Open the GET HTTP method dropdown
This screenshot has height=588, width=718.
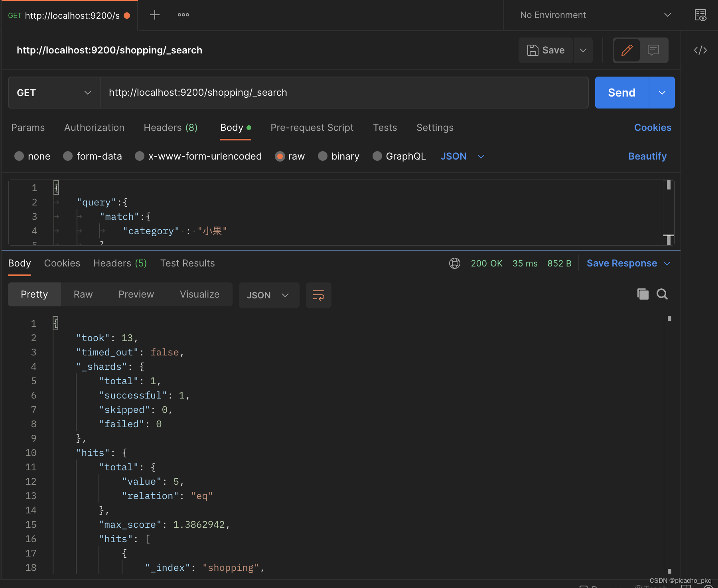(54, 93)
